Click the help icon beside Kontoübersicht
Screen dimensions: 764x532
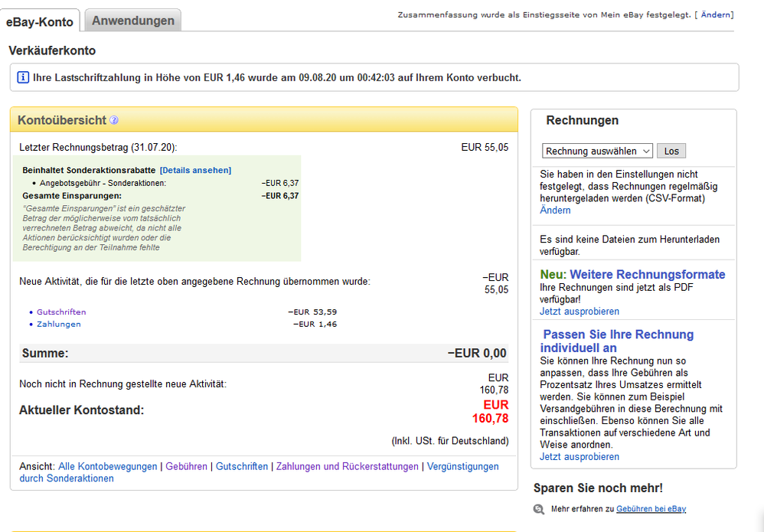click(x=114, y=120)
